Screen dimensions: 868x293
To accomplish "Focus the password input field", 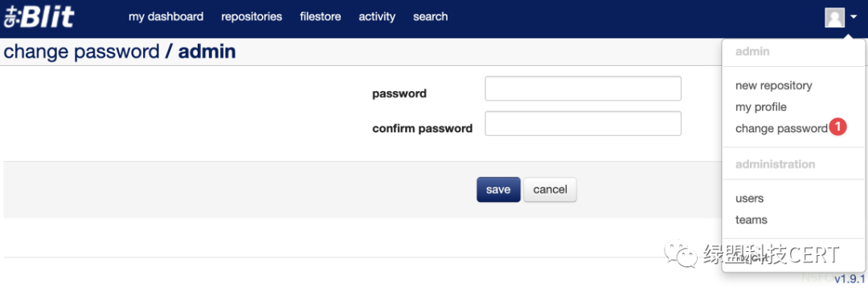I will click(x=583, y=89).
